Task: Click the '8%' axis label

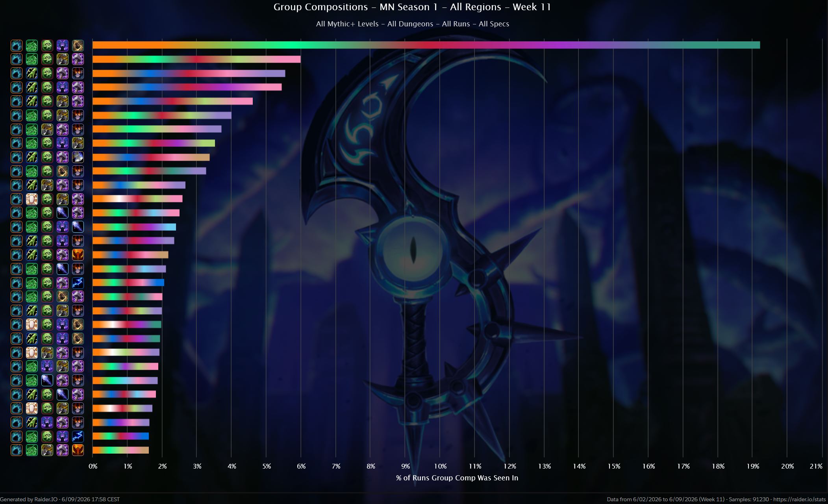Action: click(371, 466)
